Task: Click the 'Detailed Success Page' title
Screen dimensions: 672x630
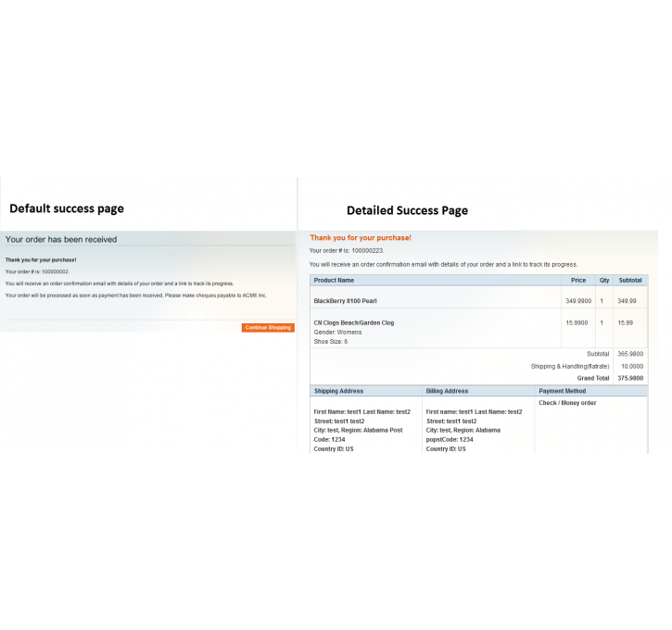Action: (407, 210)
